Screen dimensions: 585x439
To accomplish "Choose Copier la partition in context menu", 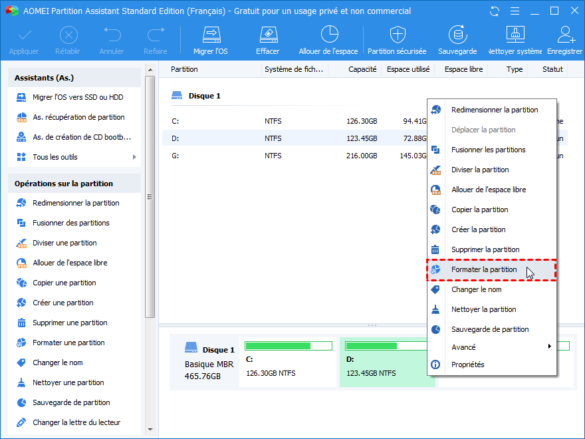I will click(x=492, y=210).
